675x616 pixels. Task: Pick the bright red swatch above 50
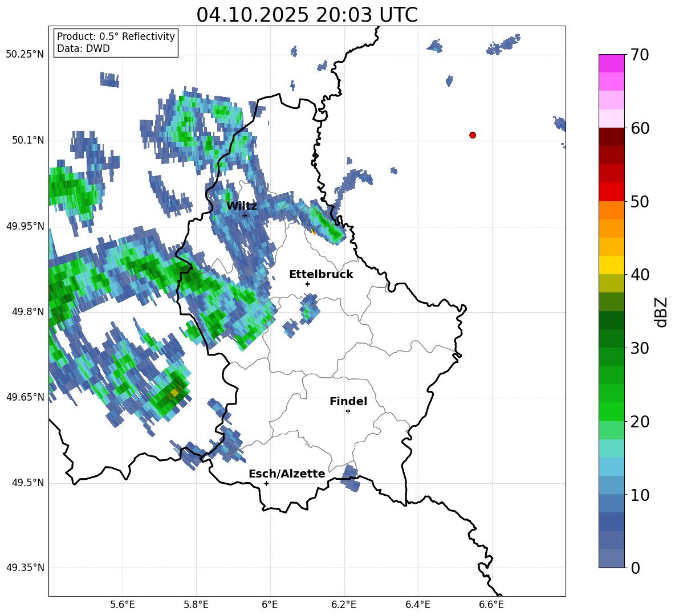click(611, 192)
